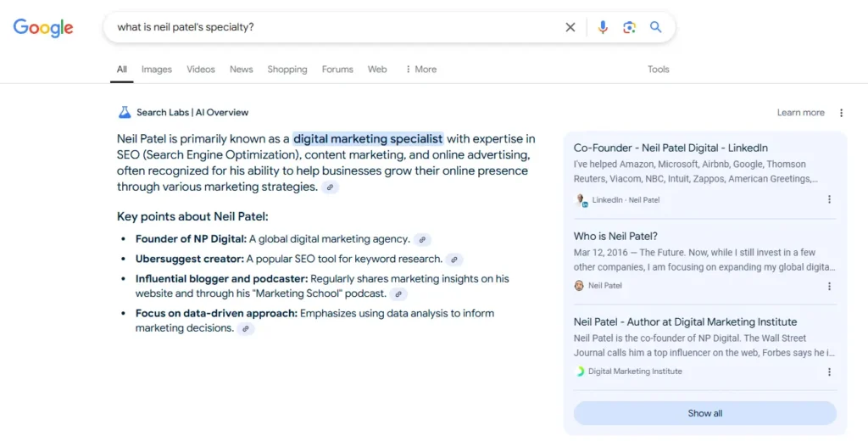
Task: Click the Learn more link
Action: coord(800,113)
